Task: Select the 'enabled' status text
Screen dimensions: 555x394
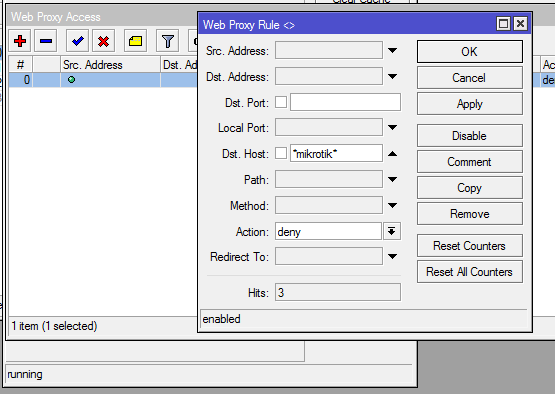Action: (222, 319)
